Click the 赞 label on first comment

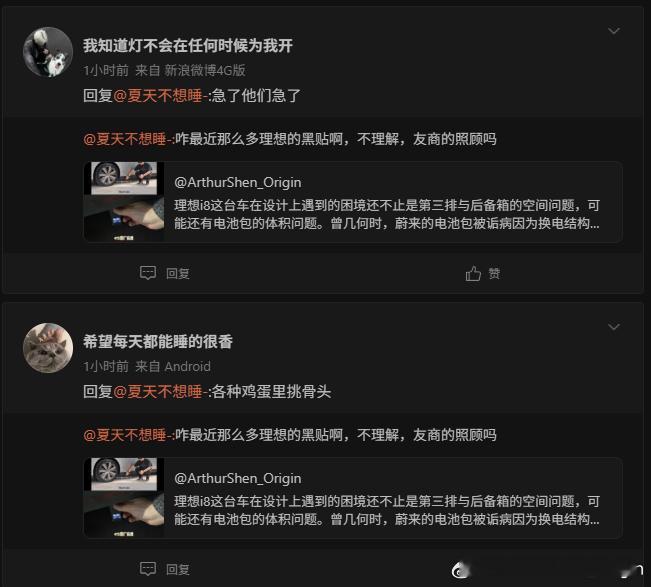[x=494, y=273]
